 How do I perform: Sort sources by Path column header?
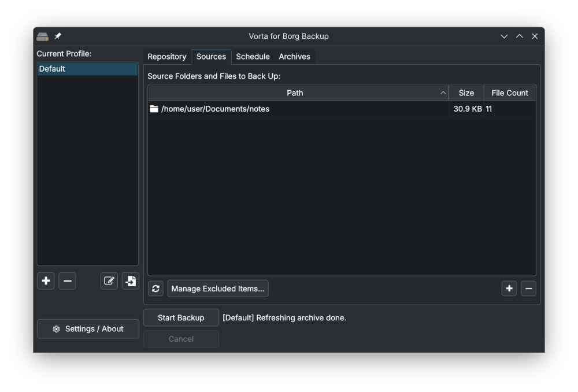(295, 93)
